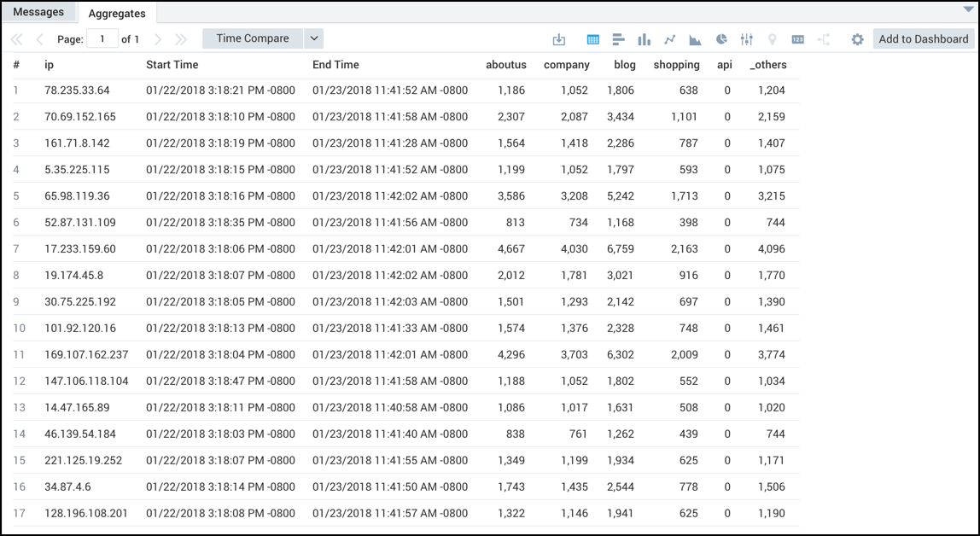Open the Time Compare dropdown arrow
Screen dimensions: 980x536
tap(312, 38)
